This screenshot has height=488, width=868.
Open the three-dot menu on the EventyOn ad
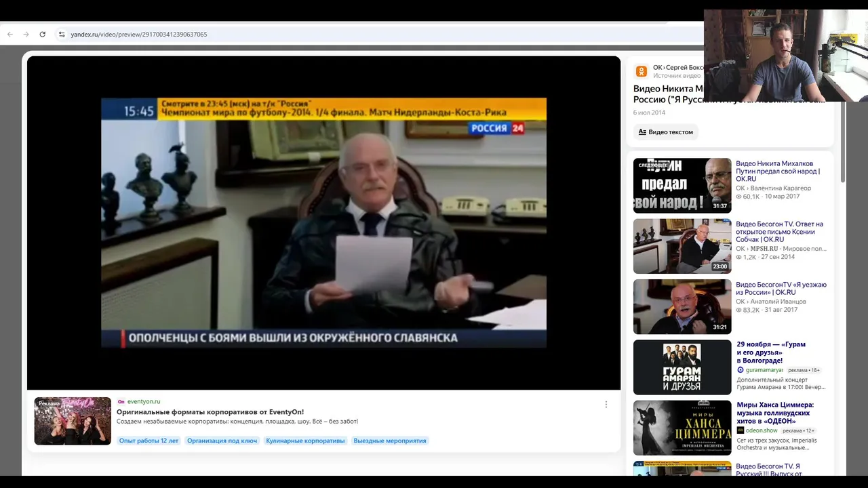coord(606,405)
